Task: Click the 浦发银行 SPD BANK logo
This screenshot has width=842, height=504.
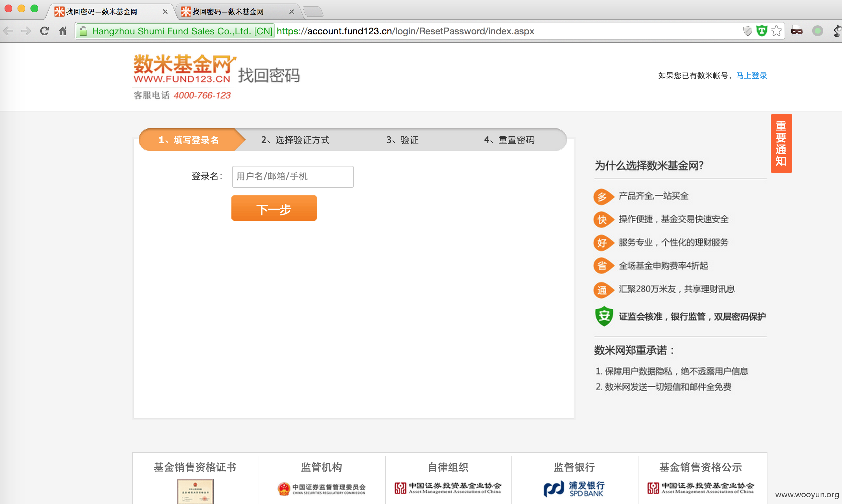Action: point(574,489)
